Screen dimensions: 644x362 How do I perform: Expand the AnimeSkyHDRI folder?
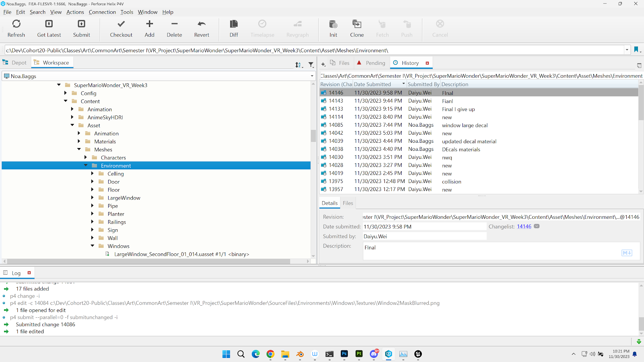point(72,117)
